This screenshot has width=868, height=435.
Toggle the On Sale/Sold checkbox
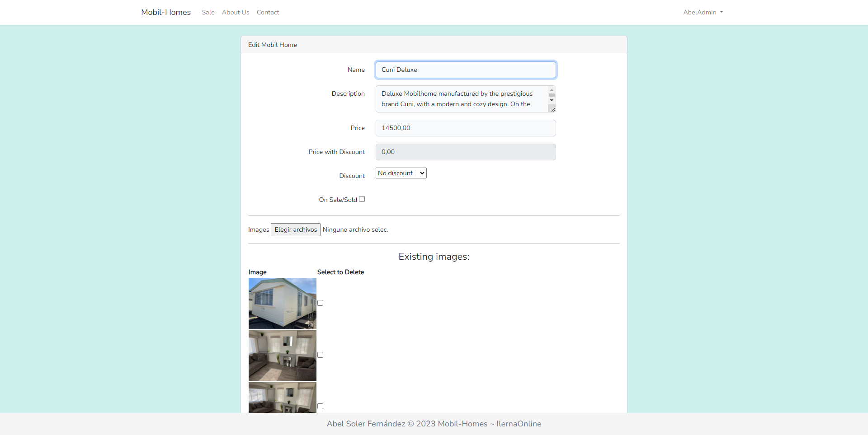(362, 199)
